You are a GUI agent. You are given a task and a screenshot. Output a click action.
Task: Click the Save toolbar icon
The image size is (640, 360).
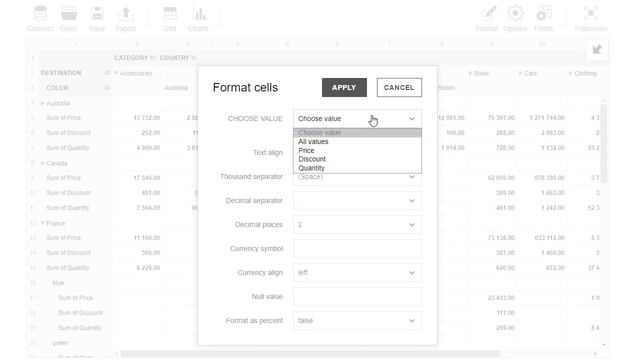97,18
